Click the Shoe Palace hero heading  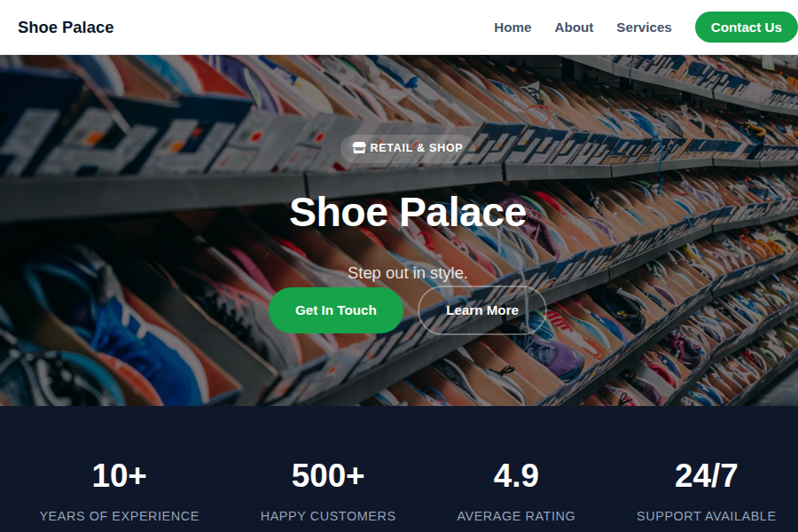pyautogui.click(x=408, y=212)
